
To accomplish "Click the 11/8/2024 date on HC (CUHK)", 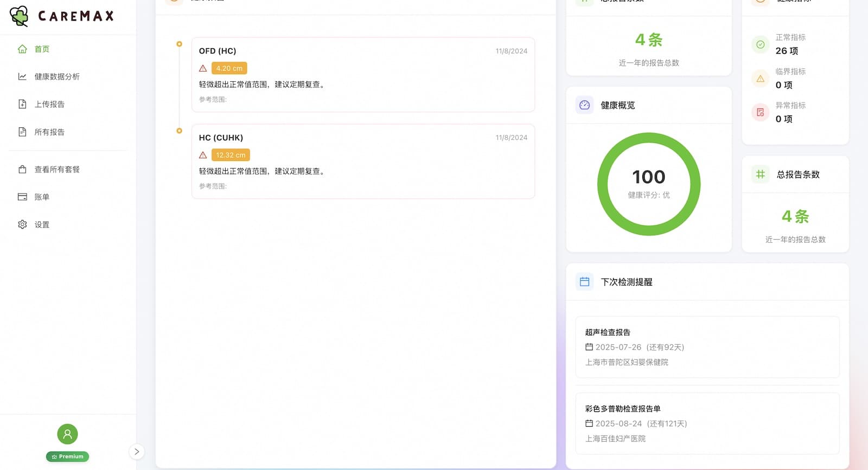I will pyautogui.click(x=511, y=138).
